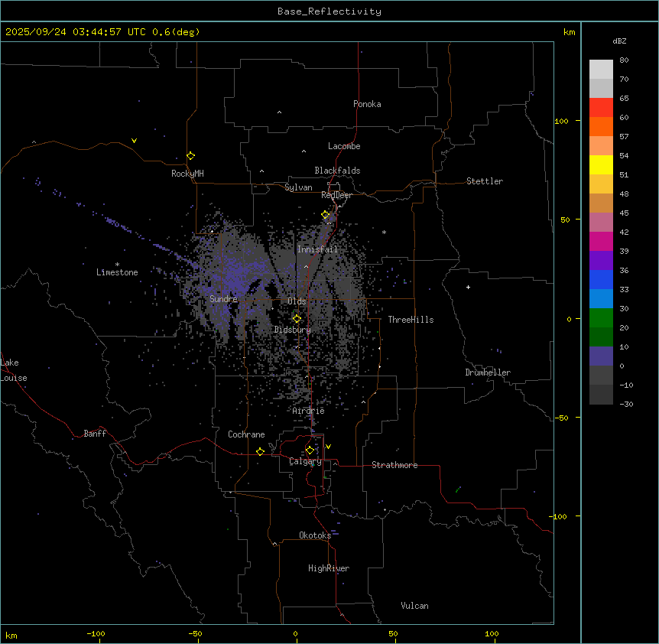Select the asterisk marker above Limestone

click(117, 264)
